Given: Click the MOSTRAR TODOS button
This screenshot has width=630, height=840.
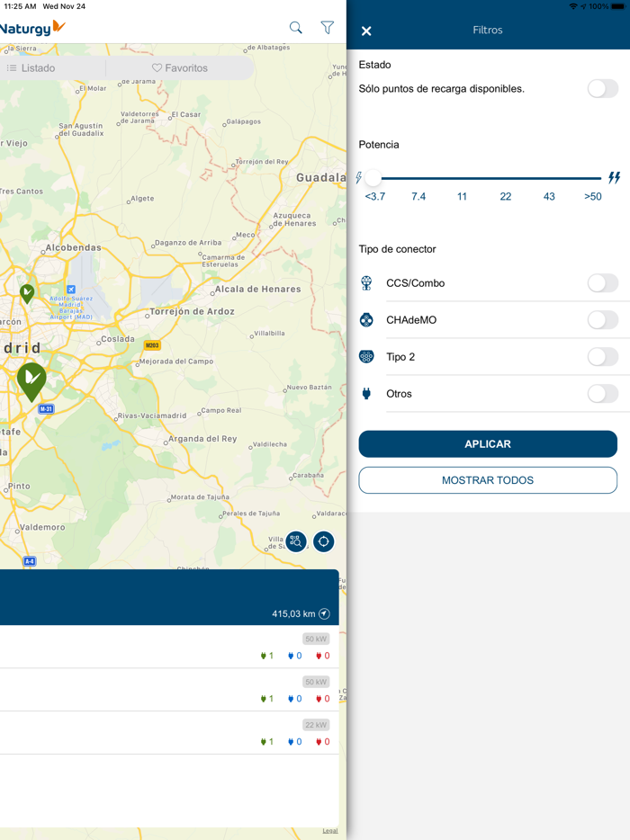Looking at the screenshot, I should [488, 480].
